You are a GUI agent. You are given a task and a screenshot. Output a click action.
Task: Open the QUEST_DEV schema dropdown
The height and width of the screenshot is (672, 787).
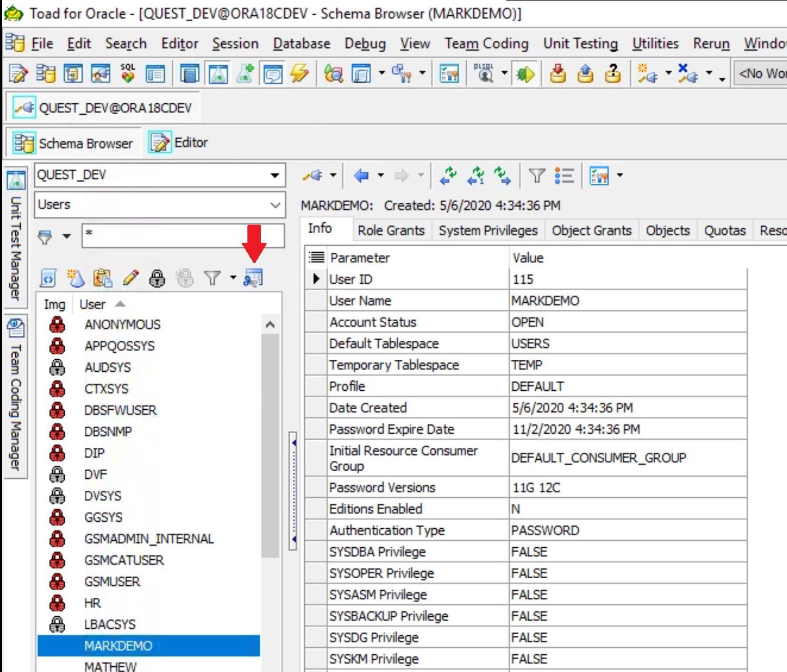pyautogui.click(x=275, y=175)
